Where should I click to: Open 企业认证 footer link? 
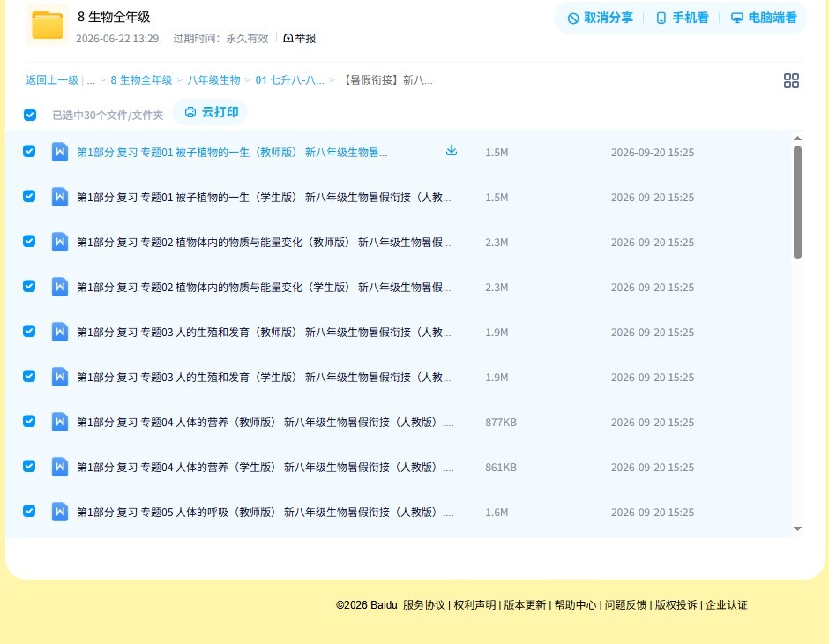point(727,605)
